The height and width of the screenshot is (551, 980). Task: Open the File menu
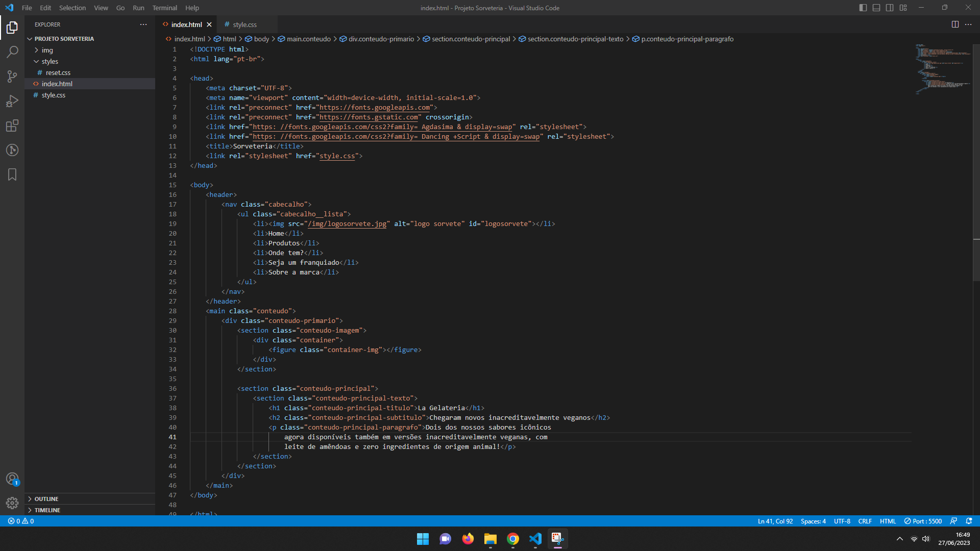(27, 8)
